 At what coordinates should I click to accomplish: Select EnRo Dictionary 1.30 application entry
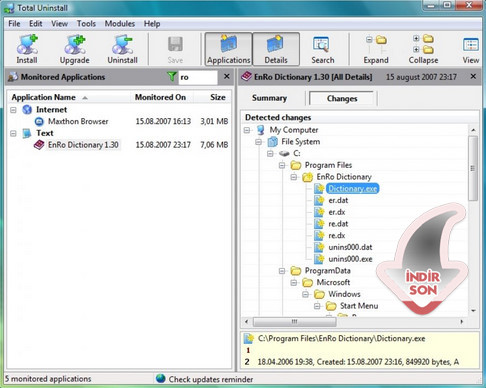point(83,145)
